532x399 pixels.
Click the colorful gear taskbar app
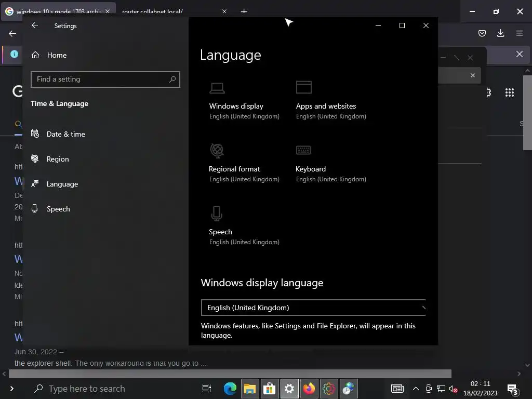click(x=328, y=389)
